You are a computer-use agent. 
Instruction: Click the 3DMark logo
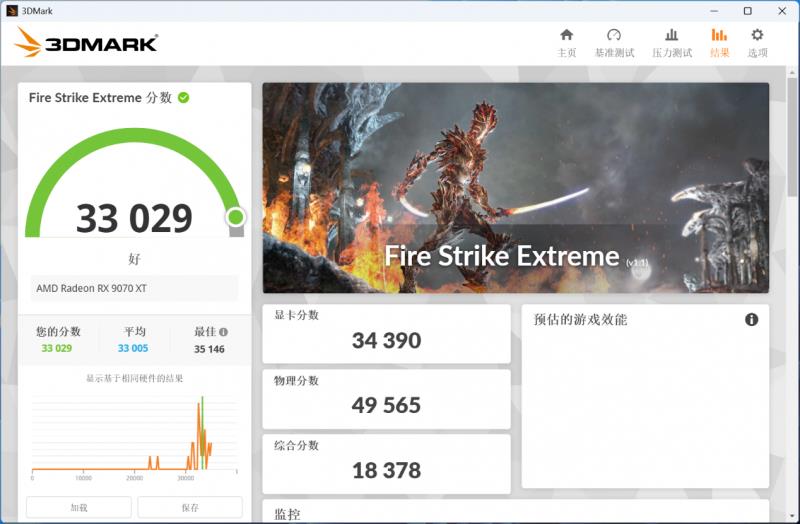86,42
